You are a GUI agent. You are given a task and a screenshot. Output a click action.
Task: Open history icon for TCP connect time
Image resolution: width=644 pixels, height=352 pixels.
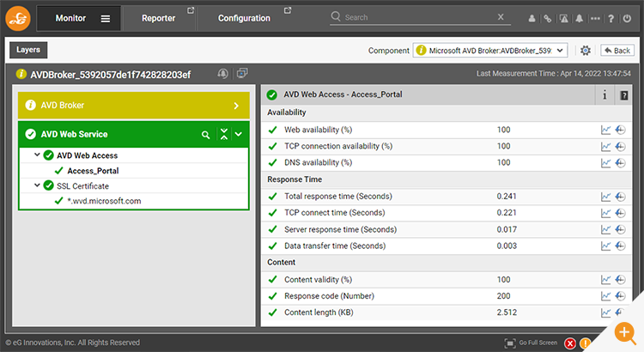pos(620,213)
